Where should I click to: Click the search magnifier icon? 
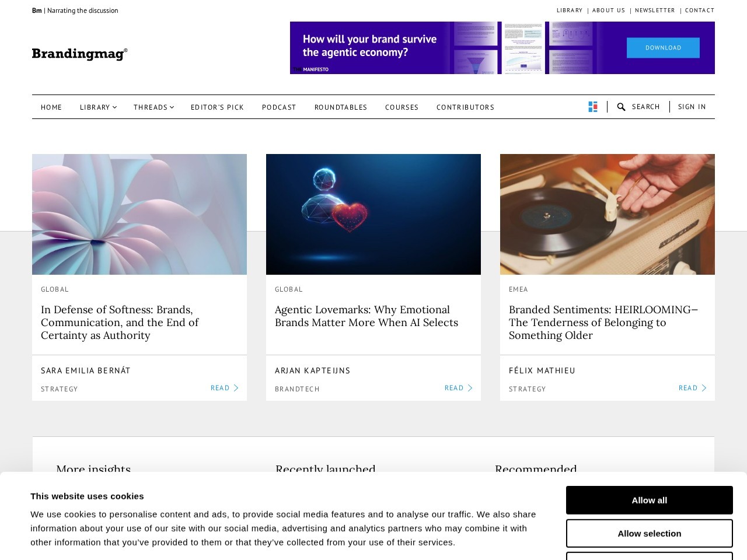click(621, 107)
